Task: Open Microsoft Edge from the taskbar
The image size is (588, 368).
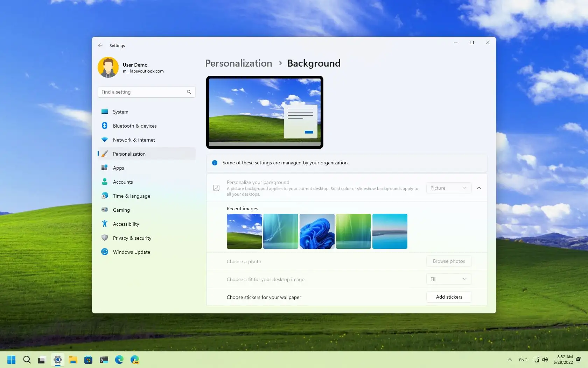Action: click(119, 360)
